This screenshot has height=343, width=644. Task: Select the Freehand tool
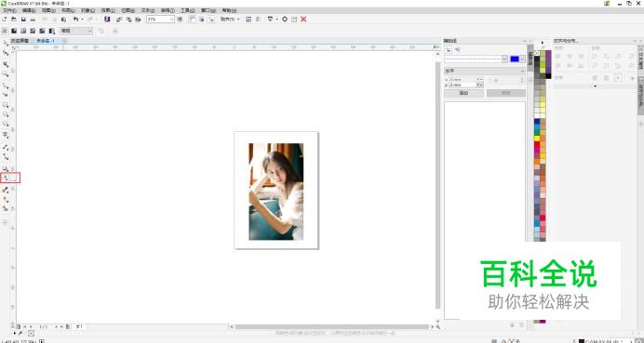click(x=6, y=86)
